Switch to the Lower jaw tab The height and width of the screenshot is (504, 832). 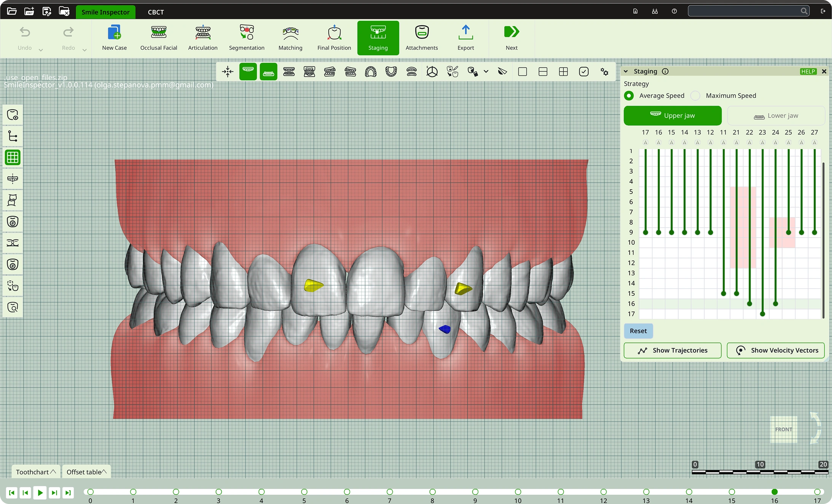(x=776, y=116)
